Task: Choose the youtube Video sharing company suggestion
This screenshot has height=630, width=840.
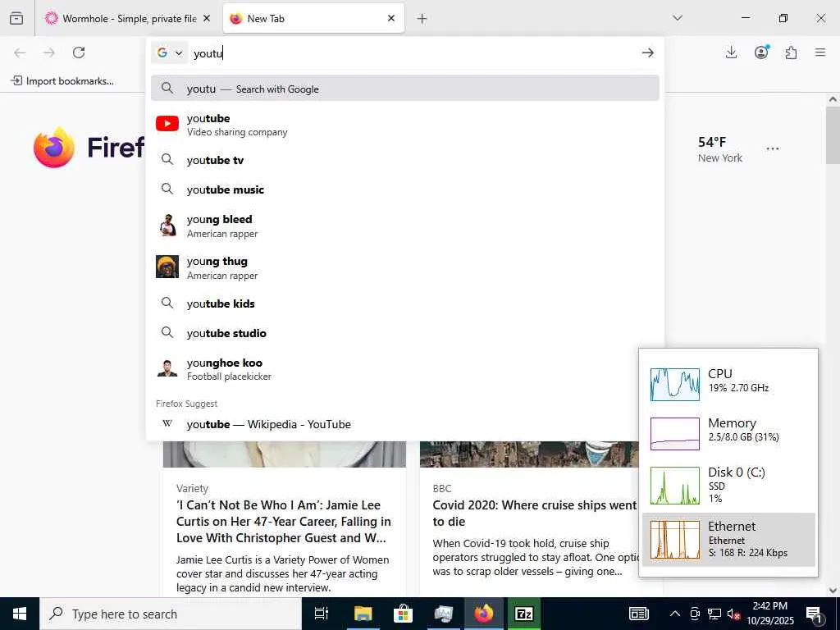Action: click(x=404, y=125)
